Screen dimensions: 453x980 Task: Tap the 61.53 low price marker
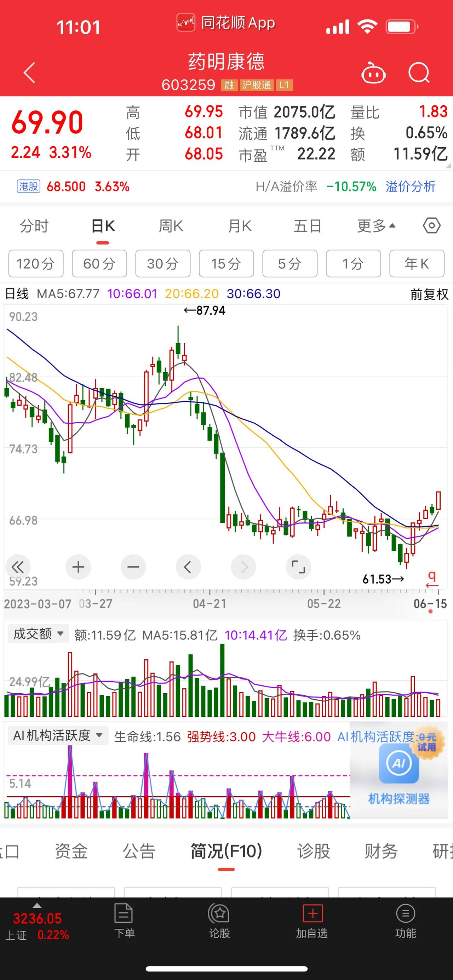tap(383, 579)
